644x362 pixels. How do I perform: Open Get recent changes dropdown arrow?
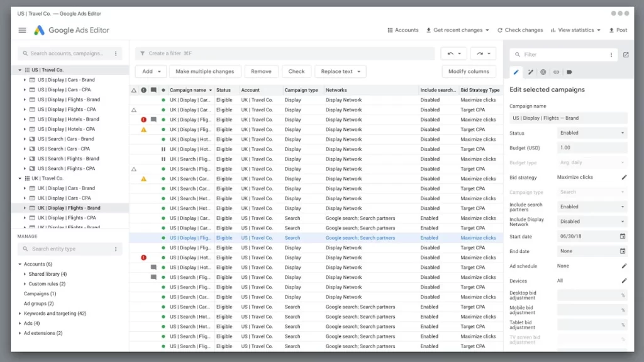(487, 30)
